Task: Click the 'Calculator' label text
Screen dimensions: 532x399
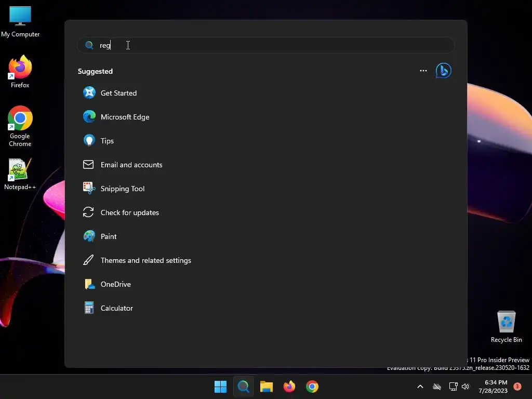Action: pos(117,308)
